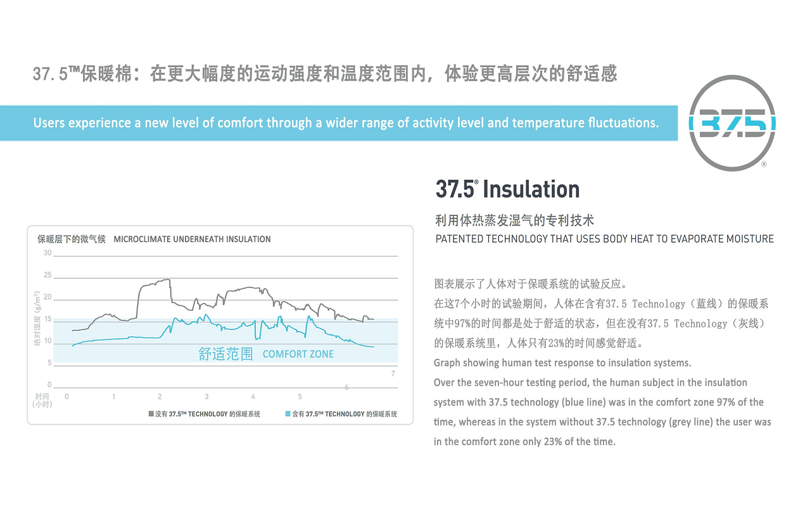Select "Graph showing human test response to insulation systems."

pyautogui.click(x=562, y=363)
